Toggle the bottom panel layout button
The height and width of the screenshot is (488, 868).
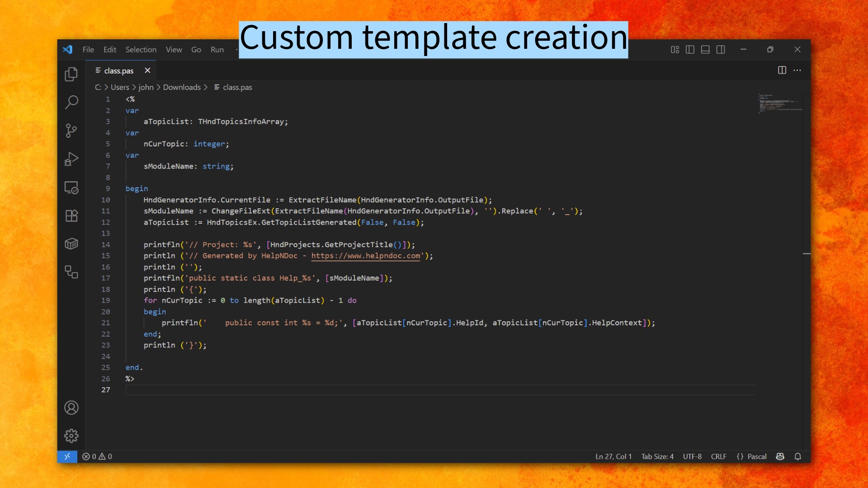pyautogui.click(x=705, y=50)
